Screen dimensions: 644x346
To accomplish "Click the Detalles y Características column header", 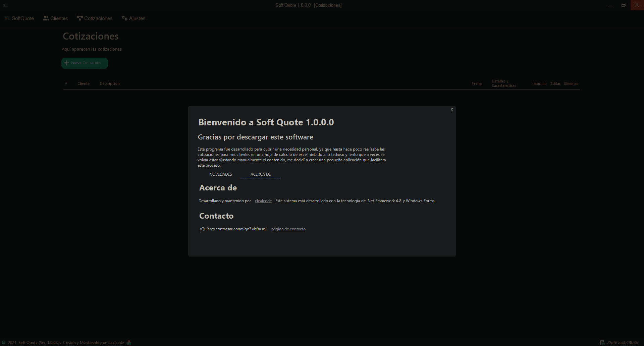I will [504, 83].
